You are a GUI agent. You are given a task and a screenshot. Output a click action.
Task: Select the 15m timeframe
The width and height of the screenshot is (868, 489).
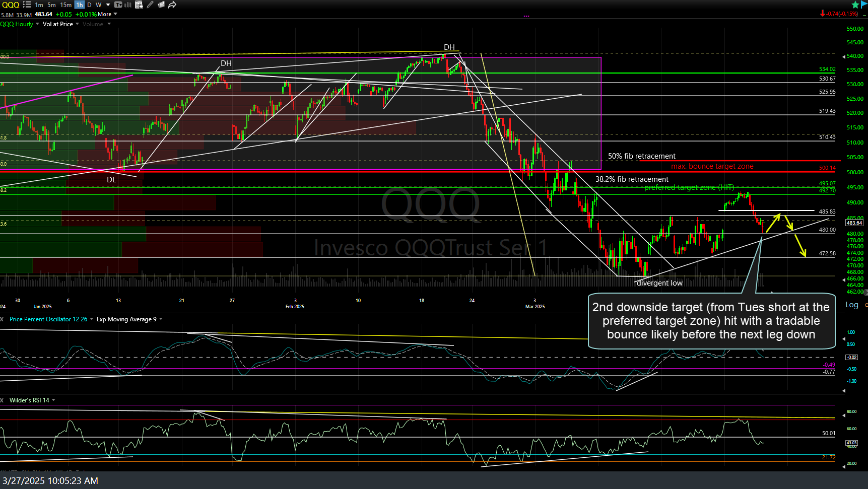click(x=65, y=5)
